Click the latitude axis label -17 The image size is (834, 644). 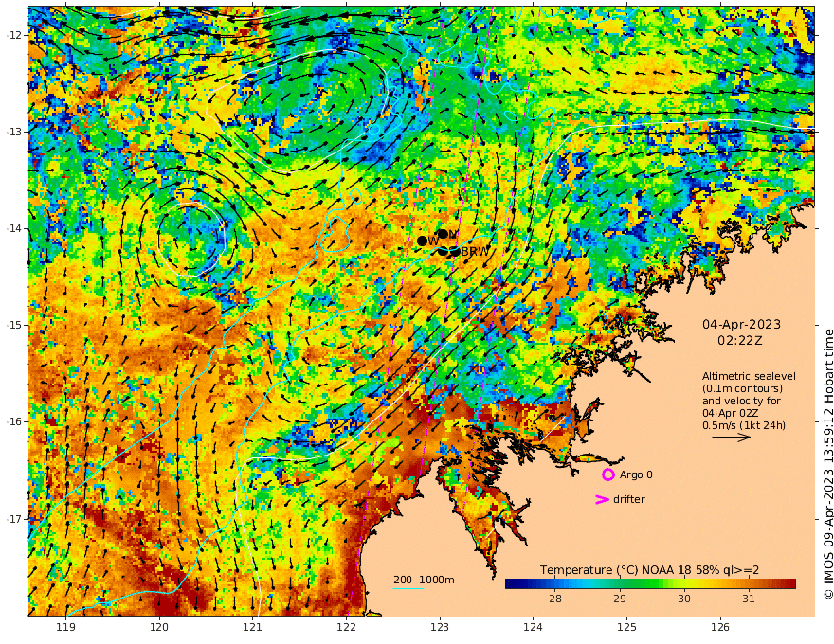(x=14, y=519)
